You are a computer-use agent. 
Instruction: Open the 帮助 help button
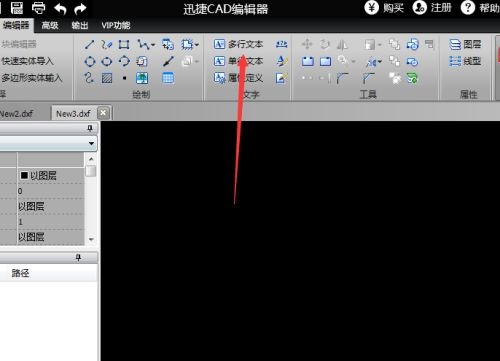tap(480, 7)
